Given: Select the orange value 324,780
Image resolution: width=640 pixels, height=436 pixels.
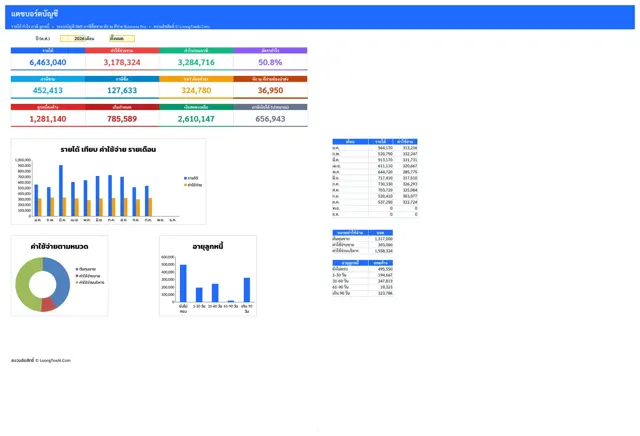Looking at the screenshot, I should point(196,91).
